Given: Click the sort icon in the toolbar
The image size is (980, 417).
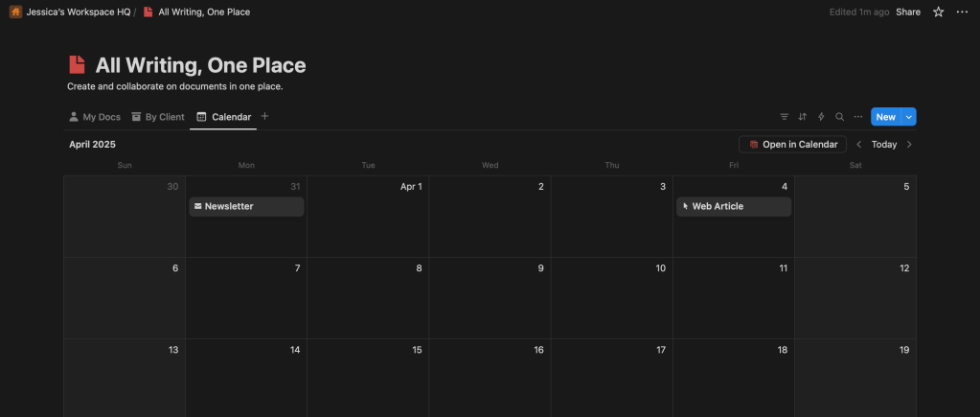Looking at the screenshot, I should tap(803, 117).
